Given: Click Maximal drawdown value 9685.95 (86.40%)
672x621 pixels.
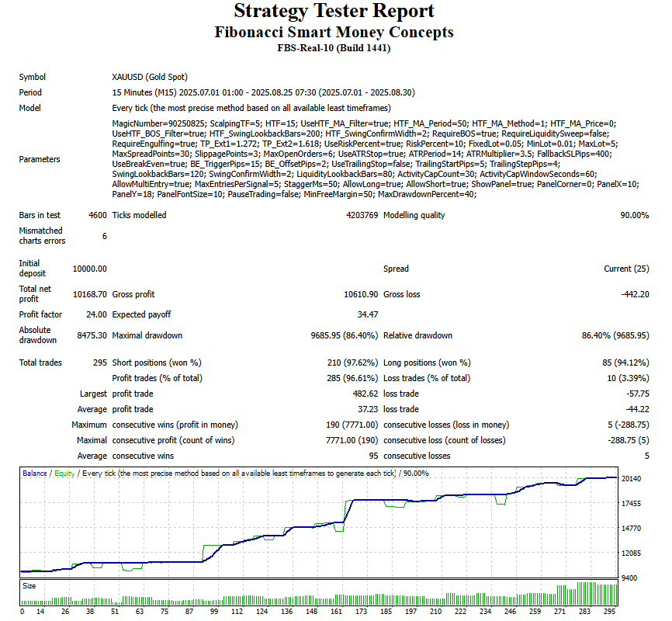Looking at the screenshot, I should (345, 335).
